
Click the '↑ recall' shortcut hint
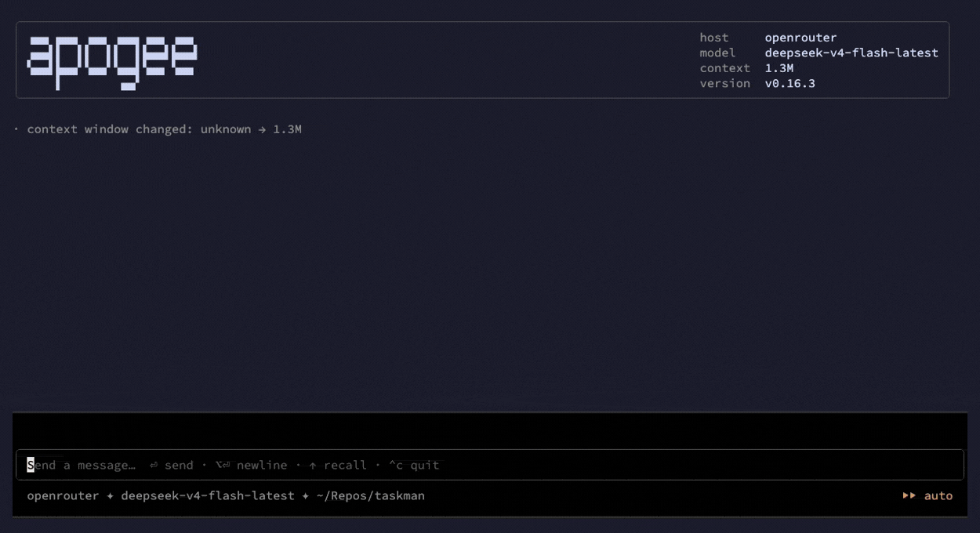click(x=338, y=465)
